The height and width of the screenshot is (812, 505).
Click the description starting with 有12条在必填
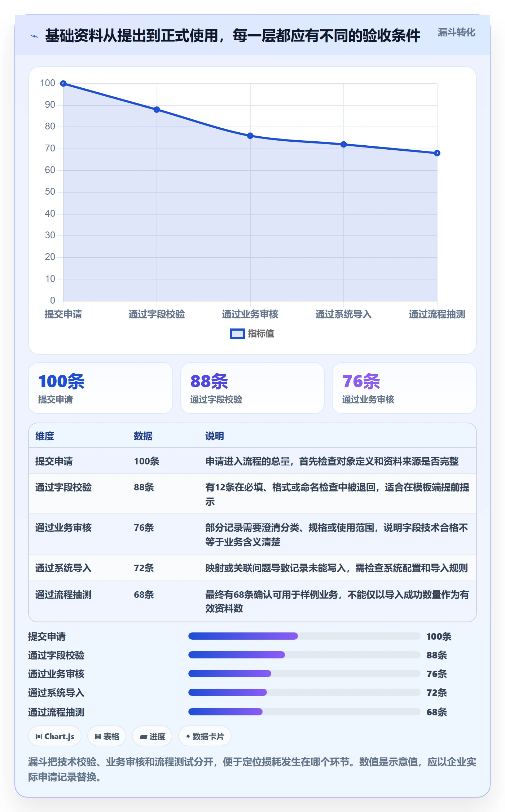(x=337, y=494)
